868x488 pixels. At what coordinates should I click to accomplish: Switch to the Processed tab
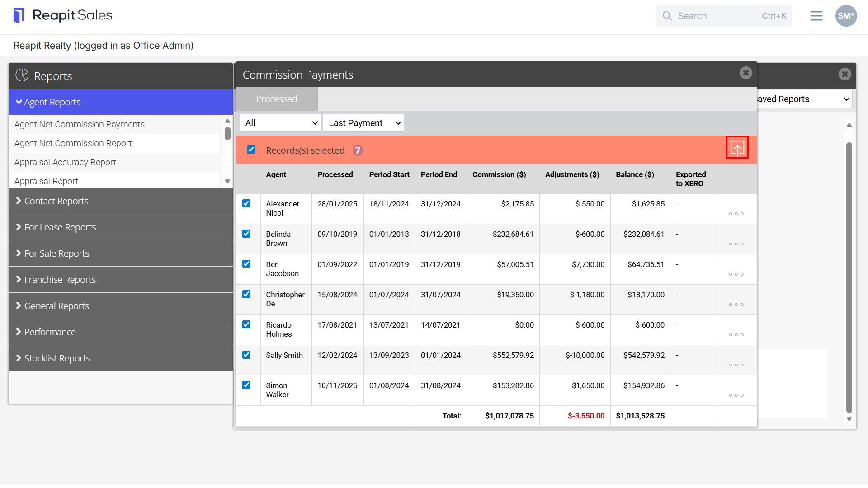[277, 99]
